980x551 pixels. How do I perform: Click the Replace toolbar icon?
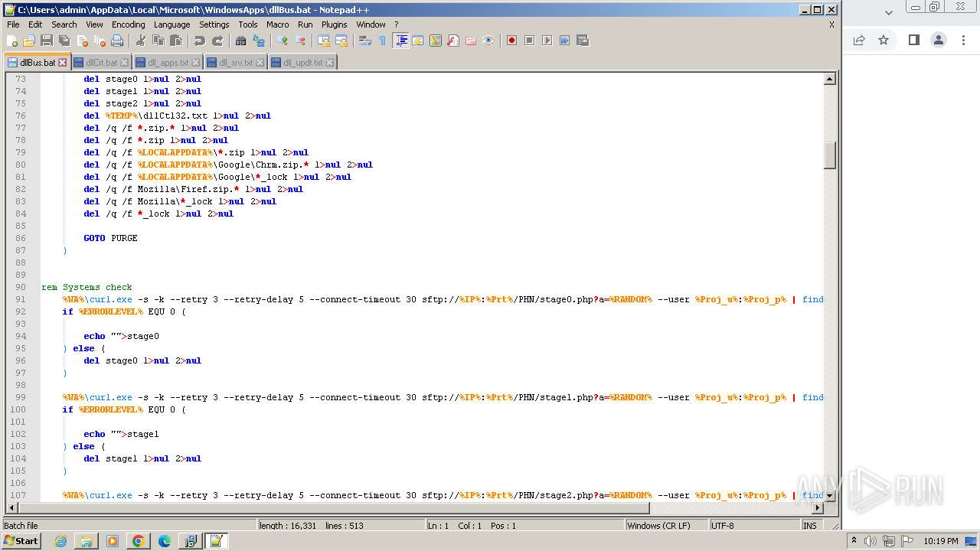259,41
